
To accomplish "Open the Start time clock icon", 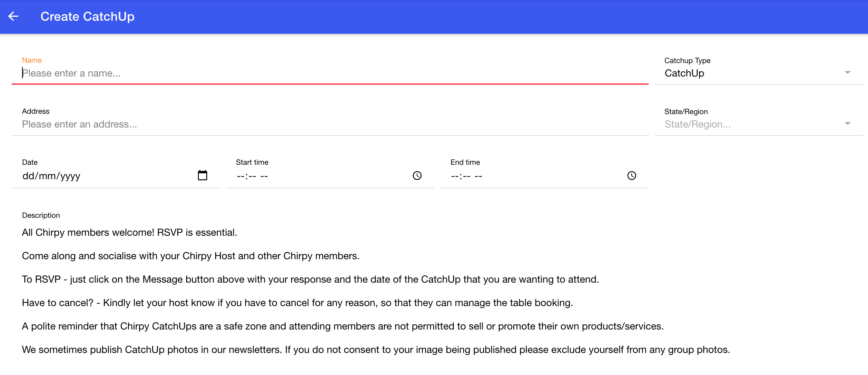I will click(417, 176).
